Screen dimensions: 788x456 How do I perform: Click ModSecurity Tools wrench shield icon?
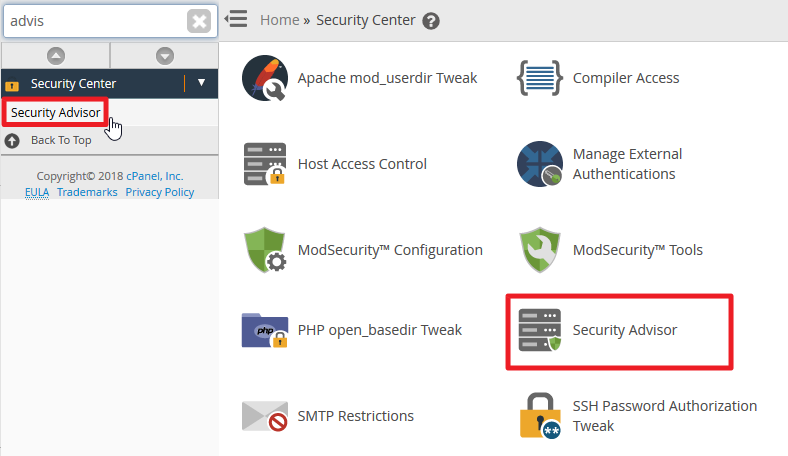(540, 250)
